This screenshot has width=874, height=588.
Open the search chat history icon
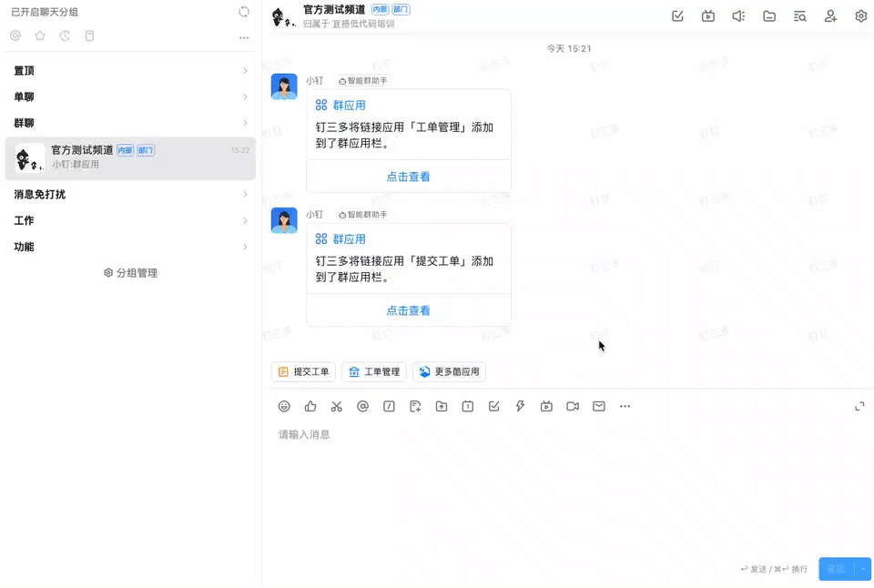(x=800, y=16)
